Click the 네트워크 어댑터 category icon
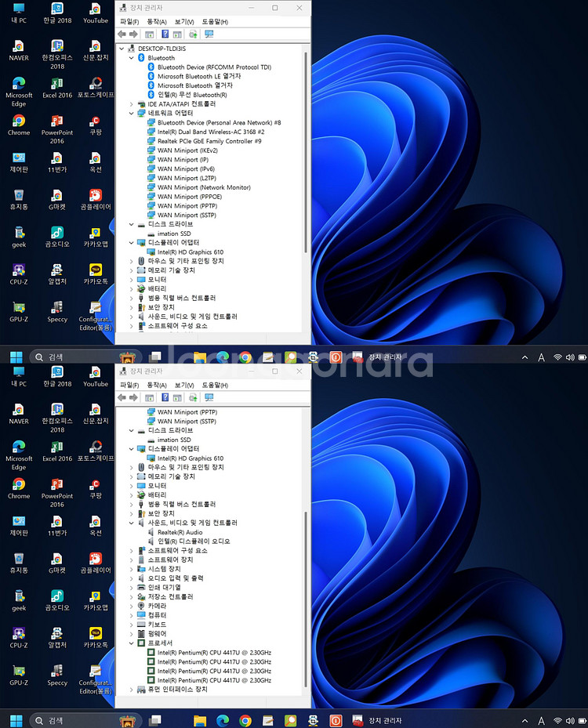This screenshot has height=728, width=588. click(141, 114)
